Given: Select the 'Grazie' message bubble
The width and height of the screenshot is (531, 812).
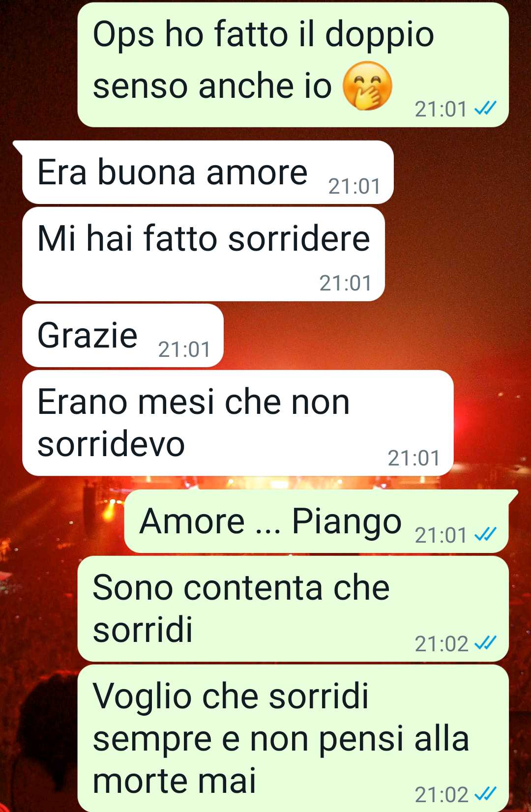Looking at the screenshot, I should coord(123,335).
